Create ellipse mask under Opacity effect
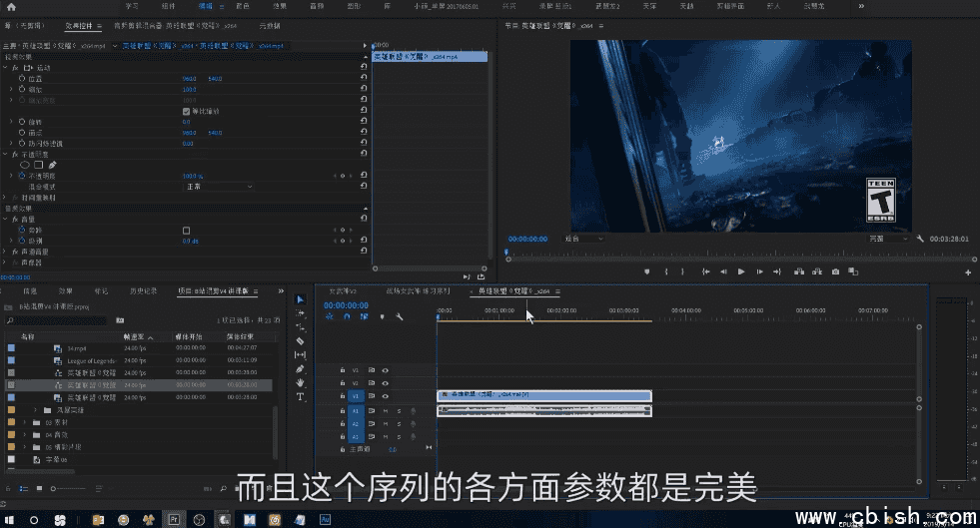This screenshot has width=980, height=528. [25, 165]
